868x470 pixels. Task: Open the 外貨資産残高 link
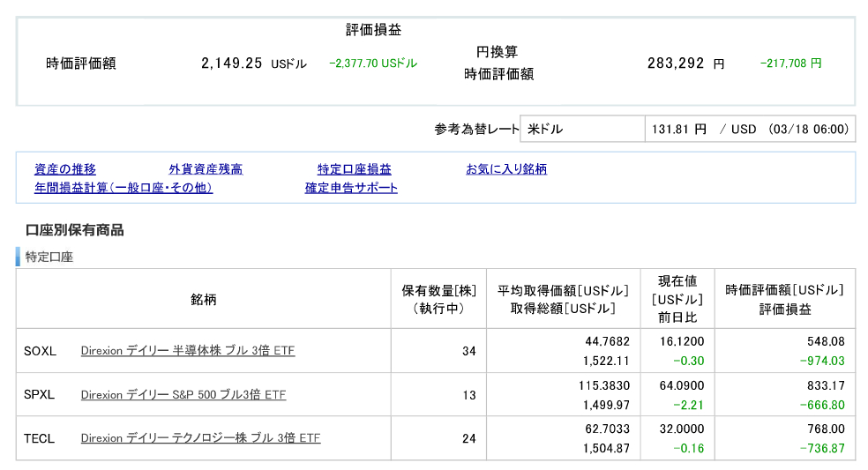pyautogui.click(x=206, y=168)
